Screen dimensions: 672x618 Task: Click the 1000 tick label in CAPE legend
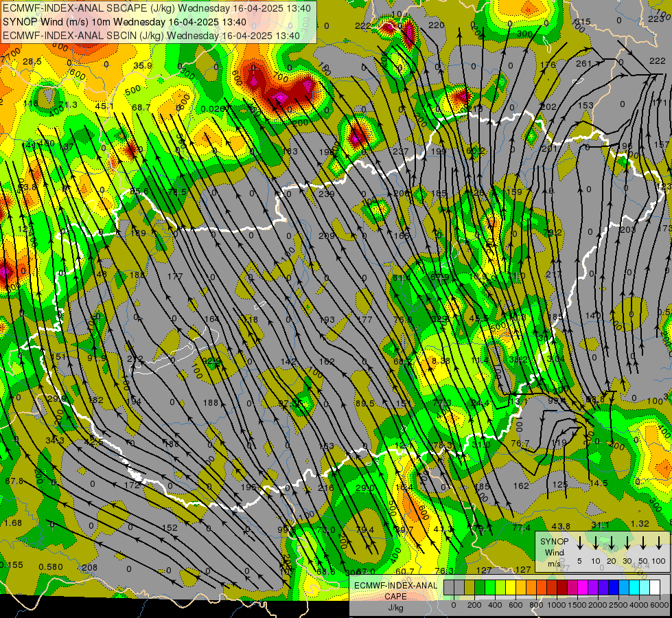557,605
